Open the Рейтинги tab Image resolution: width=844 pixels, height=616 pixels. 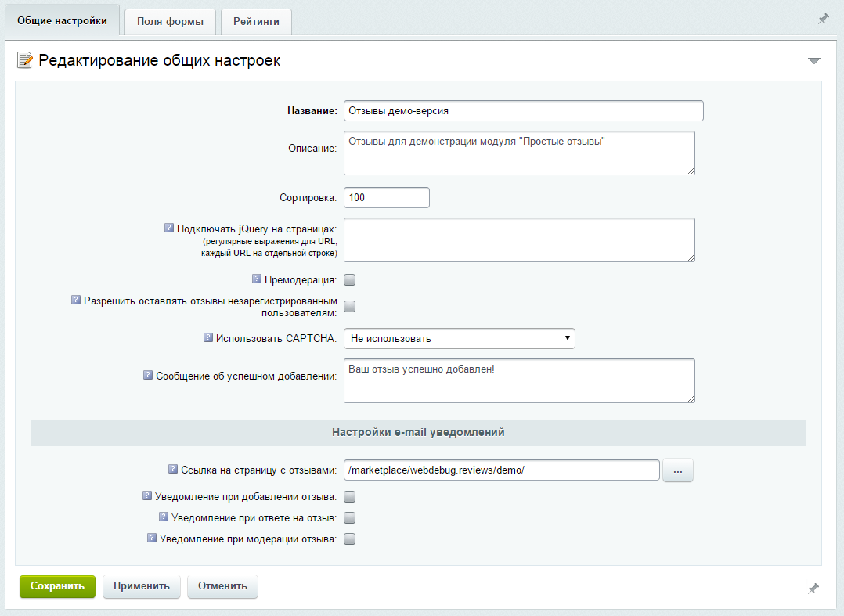coord(256,22)
